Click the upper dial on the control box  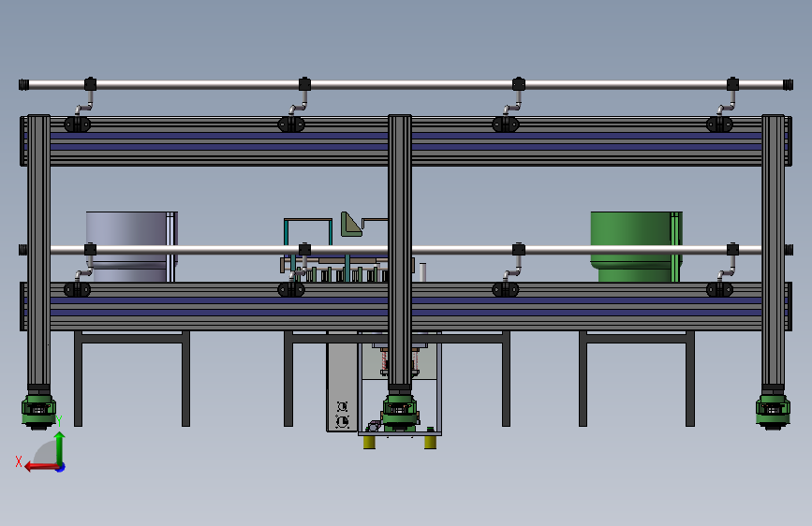[x=342, y=406]
